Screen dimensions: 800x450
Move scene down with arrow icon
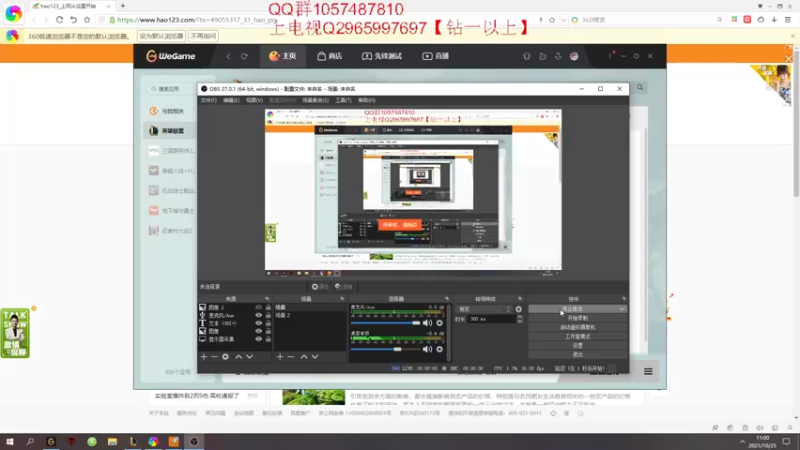click(315, 357)
